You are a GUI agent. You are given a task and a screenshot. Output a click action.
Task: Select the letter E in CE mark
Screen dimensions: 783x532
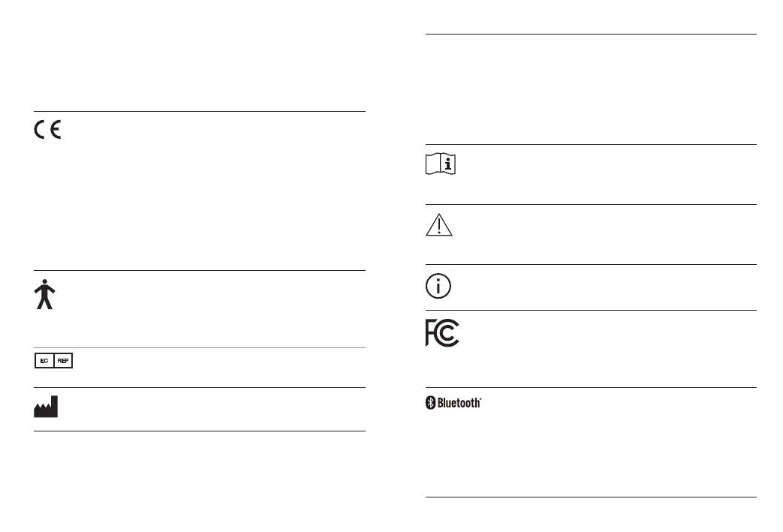coord(56,130)
